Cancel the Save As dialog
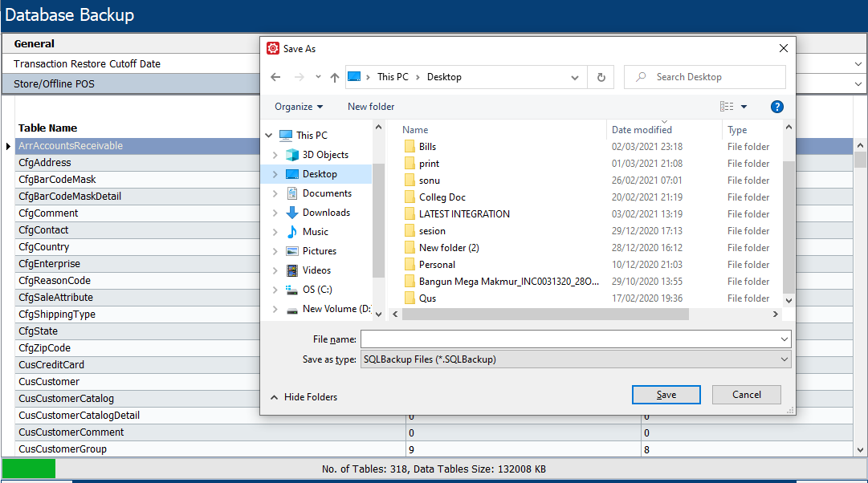Viewport: 868px width, 483px height. pos(746,395)
